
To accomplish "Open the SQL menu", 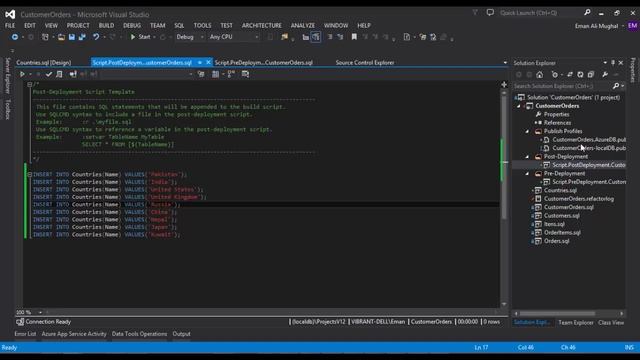I will [x=179, y=26].
